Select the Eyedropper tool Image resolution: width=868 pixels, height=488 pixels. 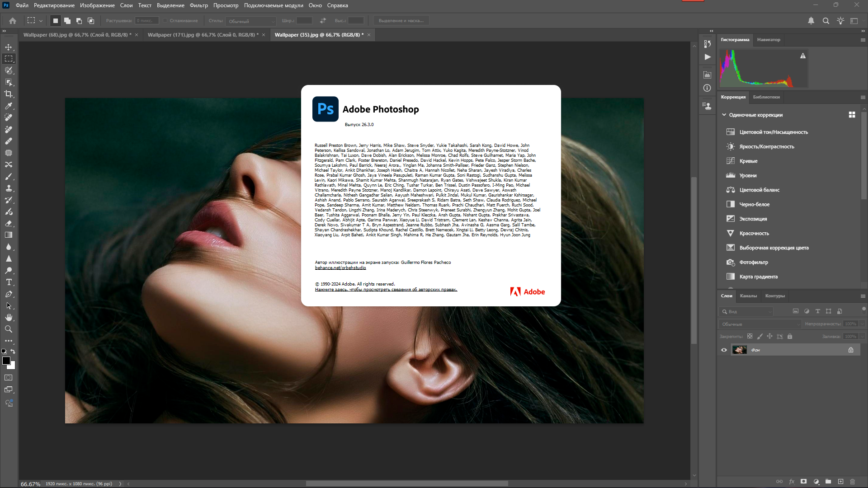pos(9,106)
